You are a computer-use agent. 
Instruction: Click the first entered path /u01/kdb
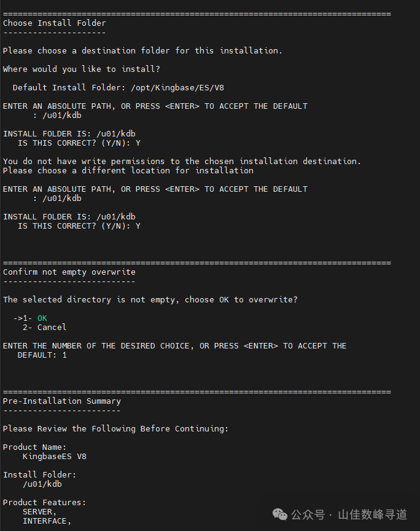62,115
